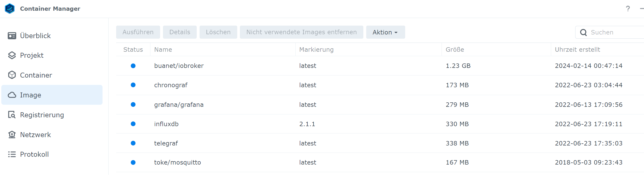The height and width of the screenshot is (175, 644).
Task: Click Nicht verwendete Images entfernen button
Action: [x=301, y=32]
